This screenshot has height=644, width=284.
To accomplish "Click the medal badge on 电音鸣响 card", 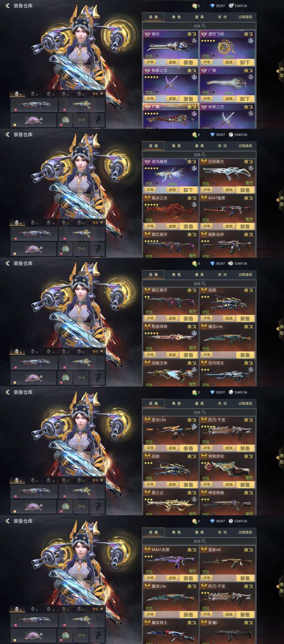I will 194,333.
